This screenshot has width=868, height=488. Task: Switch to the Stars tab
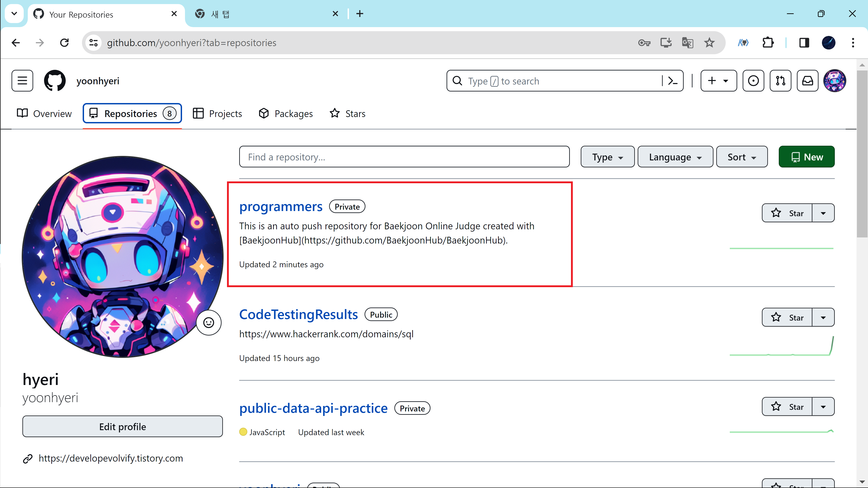click(x=347, y=114)
